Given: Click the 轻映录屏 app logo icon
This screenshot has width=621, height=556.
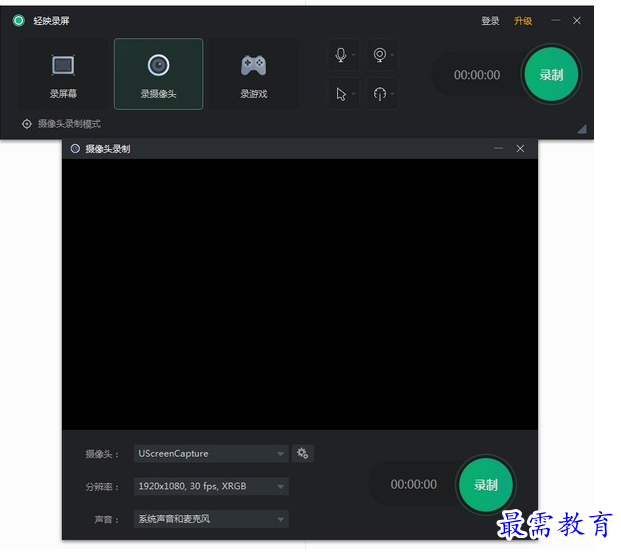Looking at the screenshot, I should (x=18, y=21).
